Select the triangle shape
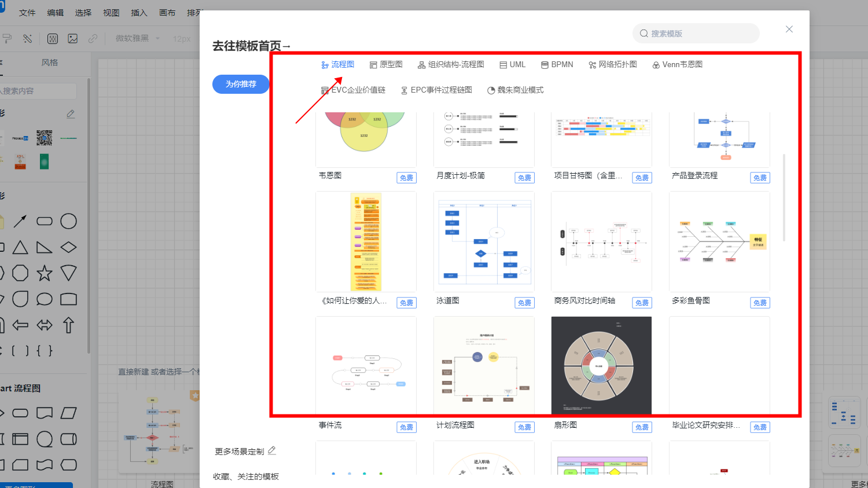This screenshot has height=488, width=868. pos(20,247)
